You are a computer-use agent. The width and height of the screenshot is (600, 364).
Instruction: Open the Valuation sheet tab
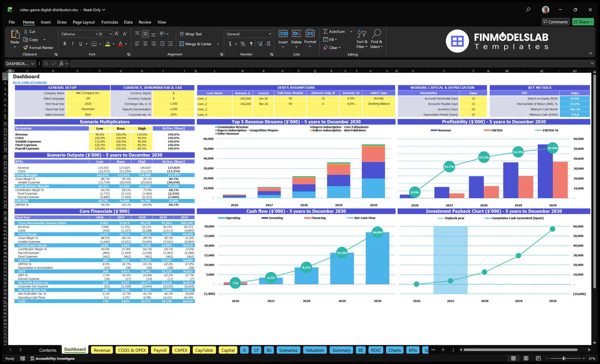click(x=315, y=350)
